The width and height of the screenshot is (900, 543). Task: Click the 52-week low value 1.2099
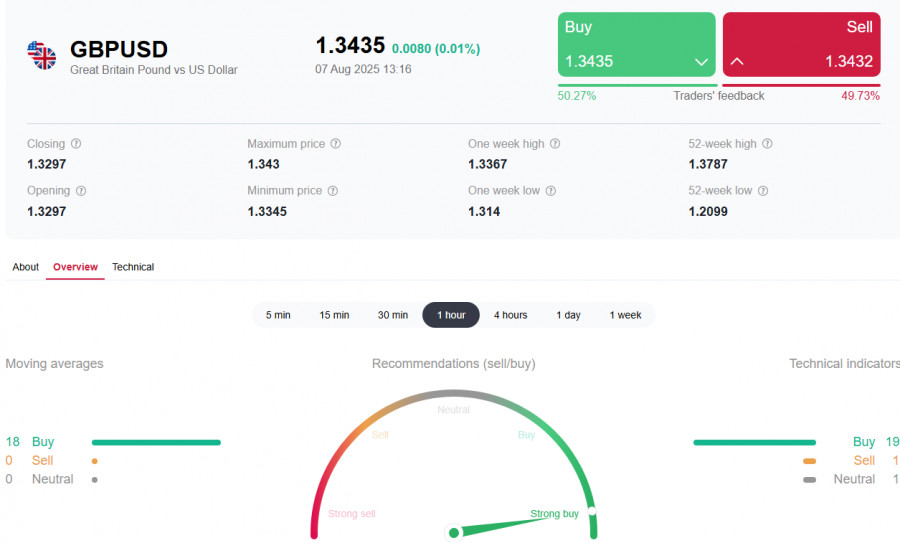click(708, 211)
